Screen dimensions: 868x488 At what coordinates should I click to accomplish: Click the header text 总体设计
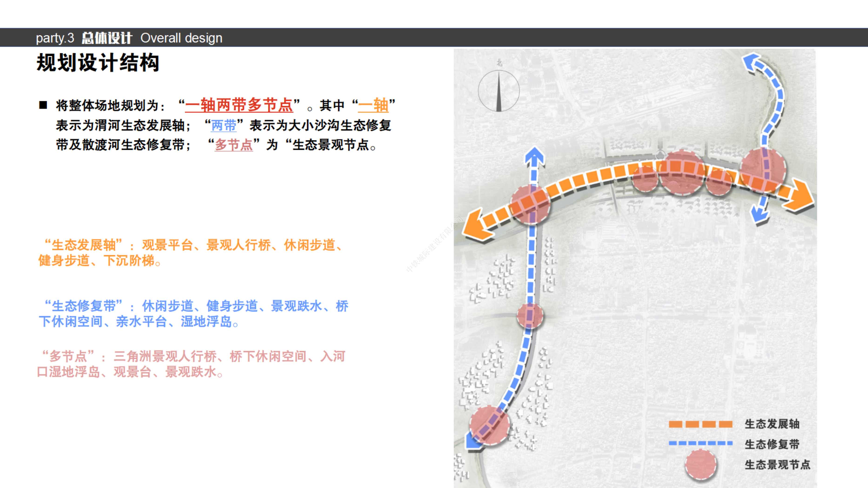107,38
